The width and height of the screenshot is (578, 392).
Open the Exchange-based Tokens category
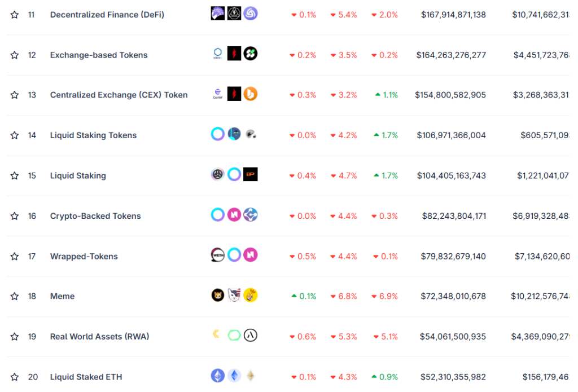[99, 55]
